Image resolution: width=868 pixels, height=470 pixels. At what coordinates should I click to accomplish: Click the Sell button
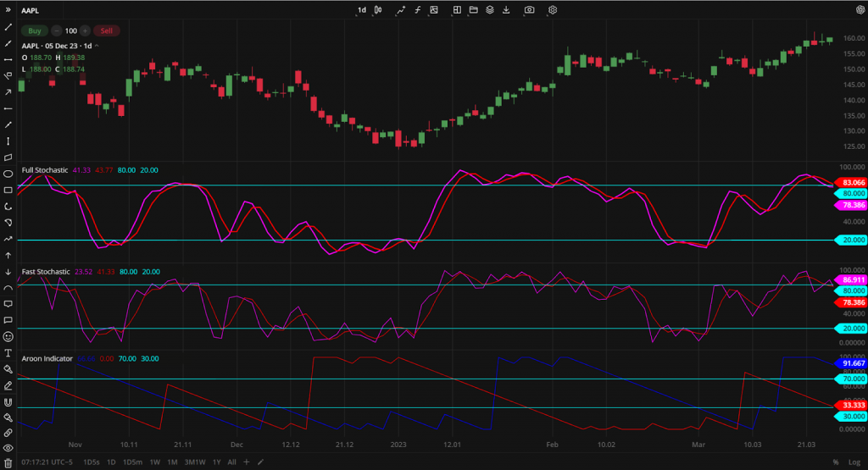click(106, 31)
